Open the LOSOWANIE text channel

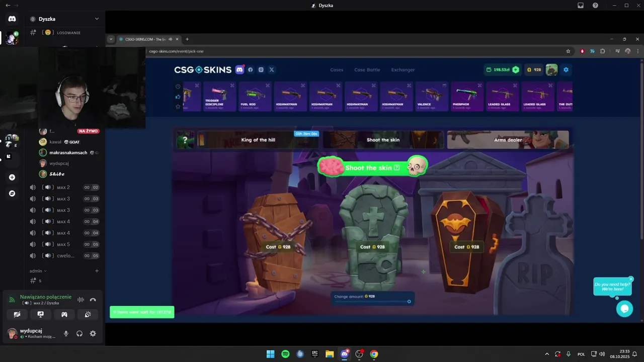point(64,33)
